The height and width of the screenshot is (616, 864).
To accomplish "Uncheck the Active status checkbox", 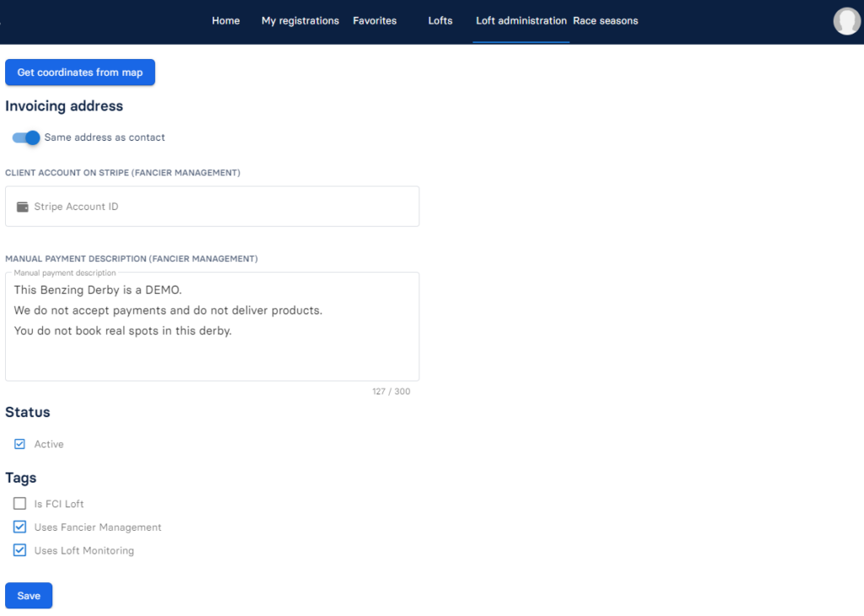I will pos(20,444).
